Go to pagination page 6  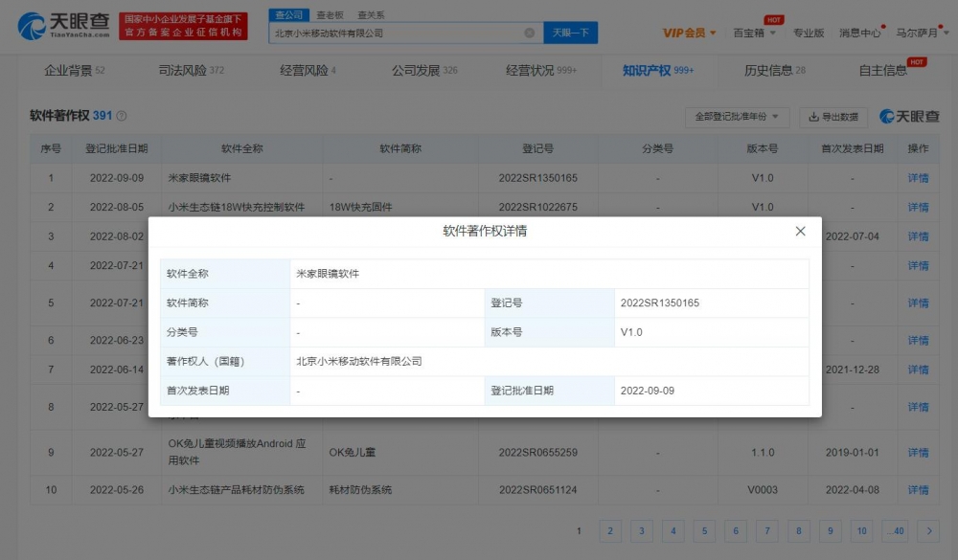[x=736, y=531]
